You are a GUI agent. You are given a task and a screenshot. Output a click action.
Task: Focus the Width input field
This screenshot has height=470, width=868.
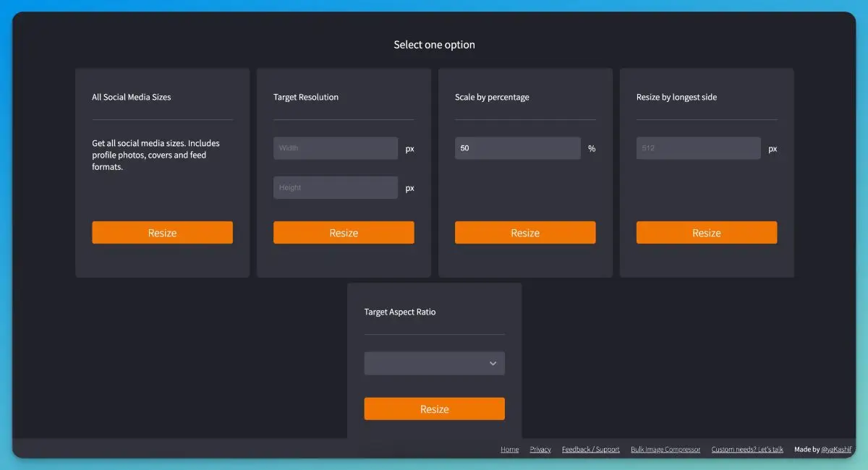(x=336, y=148)
